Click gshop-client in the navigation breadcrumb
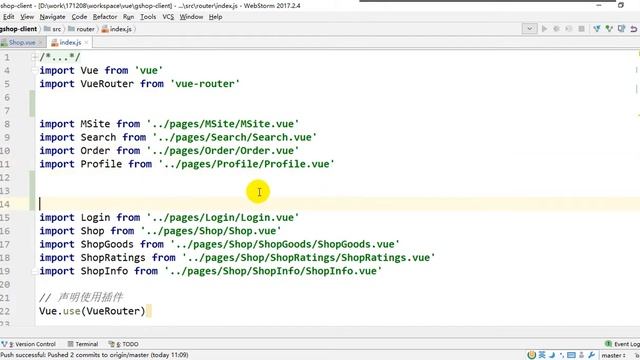640x360 pixels. (18, 29)
